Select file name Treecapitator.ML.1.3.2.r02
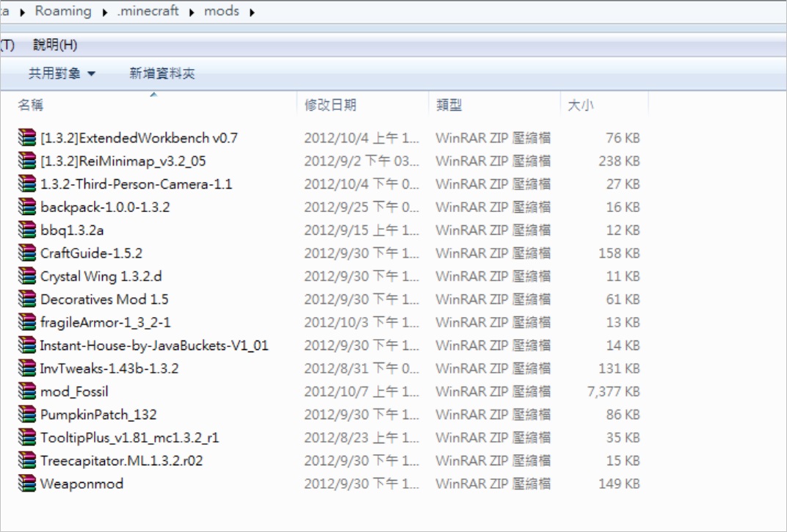 (x=121, y=462)
